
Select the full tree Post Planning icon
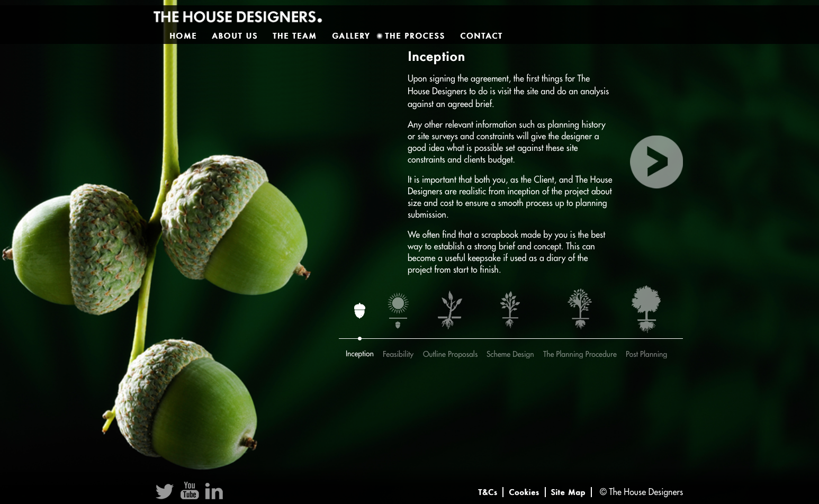tap(646, 309)
